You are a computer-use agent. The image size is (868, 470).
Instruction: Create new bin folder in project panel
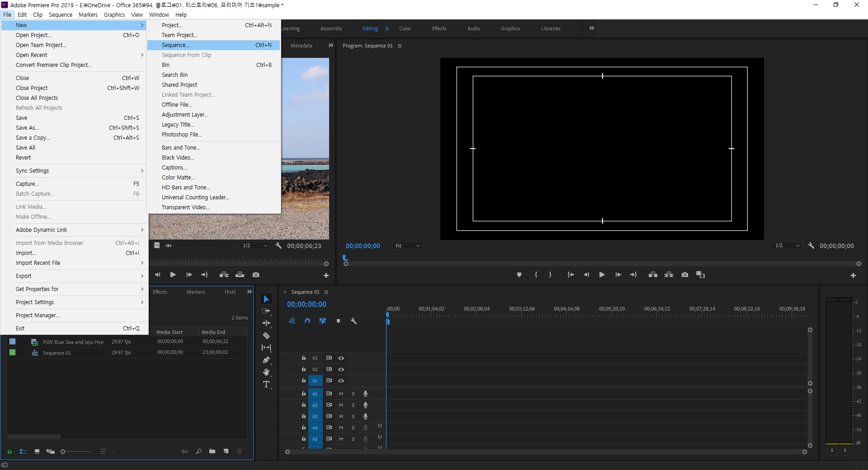[x=212, y=451]
